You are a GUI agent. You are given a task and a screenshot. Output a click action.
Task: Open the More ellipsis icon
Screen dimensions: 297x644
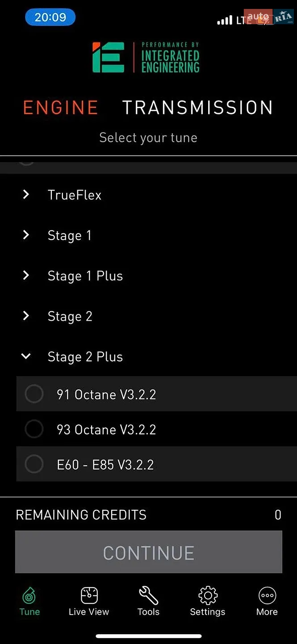point(267,596)
